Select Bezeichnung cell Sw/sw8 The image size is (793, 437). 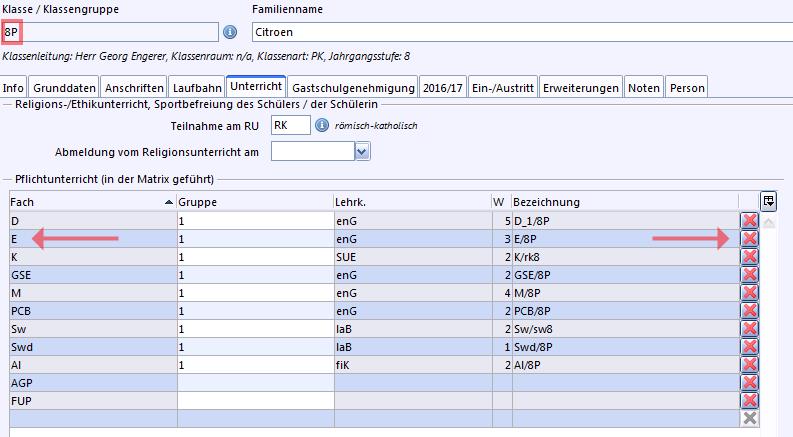[626, 329]
